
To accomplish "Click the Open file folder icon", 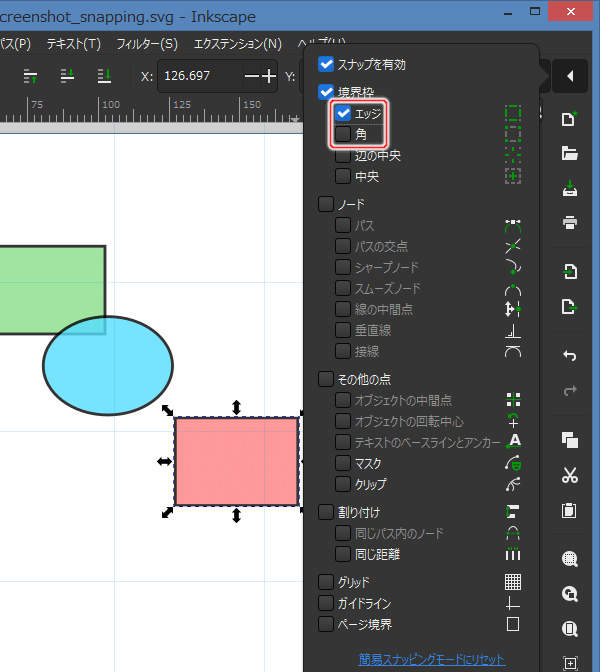I will tap(570, 154).
